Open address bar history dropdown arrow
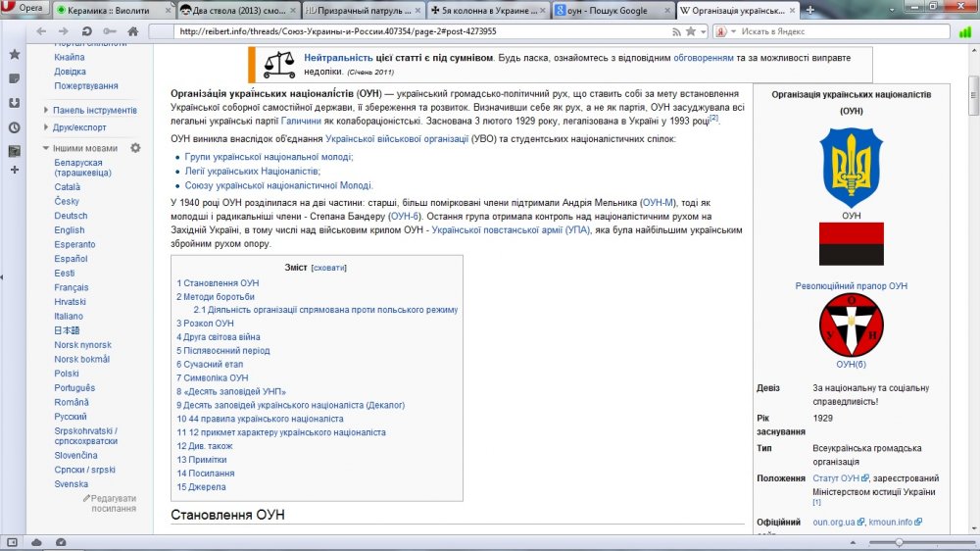The image size is (980, 551). click(x=703, y=31)
